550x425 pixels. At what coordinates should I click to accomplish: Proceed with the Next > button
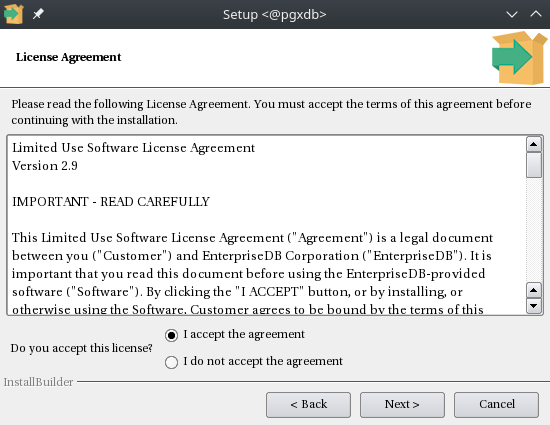402,405
